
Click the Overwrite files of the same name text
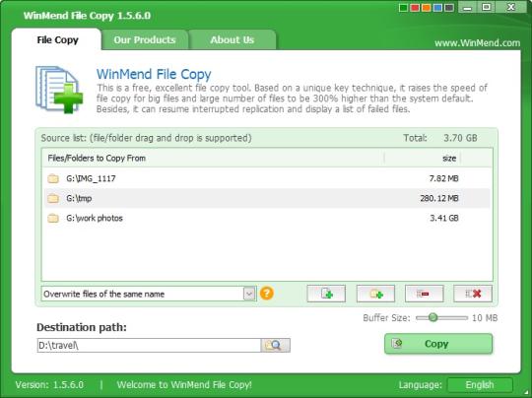(104, 295)
